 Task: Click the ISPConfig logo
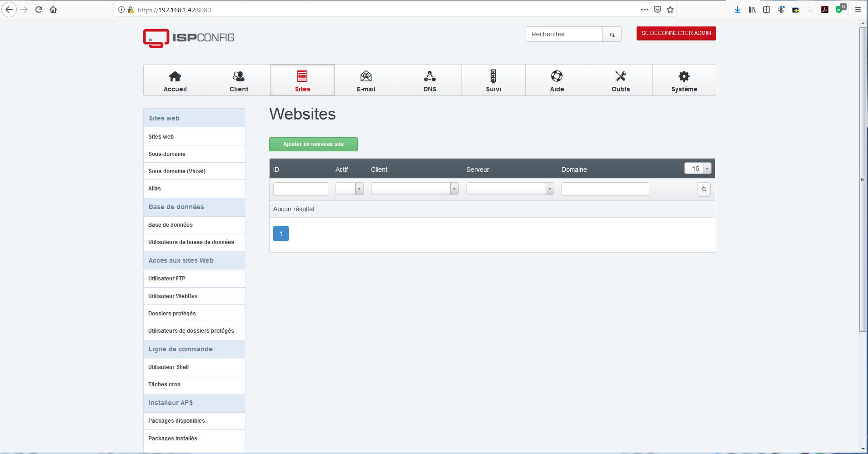pos(189,38)
